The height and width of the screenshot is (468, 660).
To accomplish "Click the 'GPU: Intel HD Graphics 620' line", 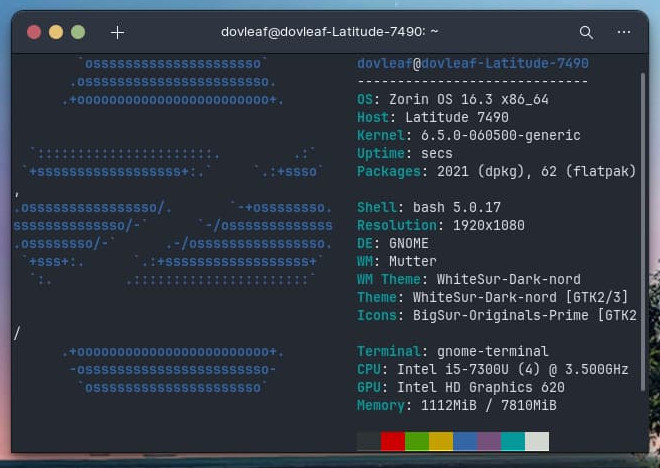I will 460,388.
